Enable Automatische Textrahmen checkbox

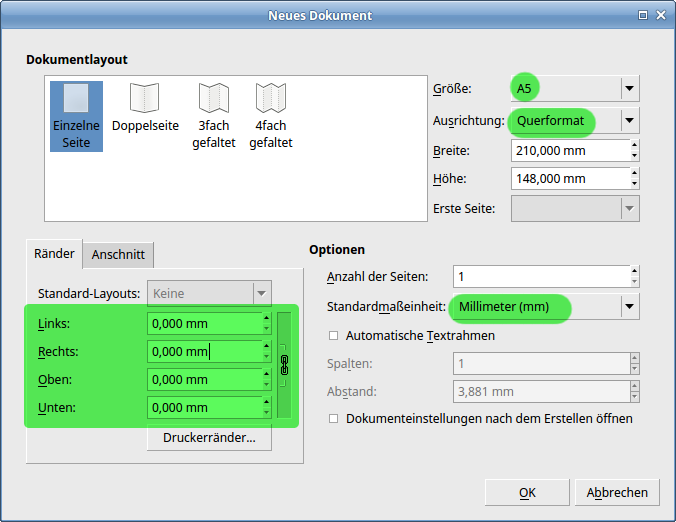tap(333, 336)
